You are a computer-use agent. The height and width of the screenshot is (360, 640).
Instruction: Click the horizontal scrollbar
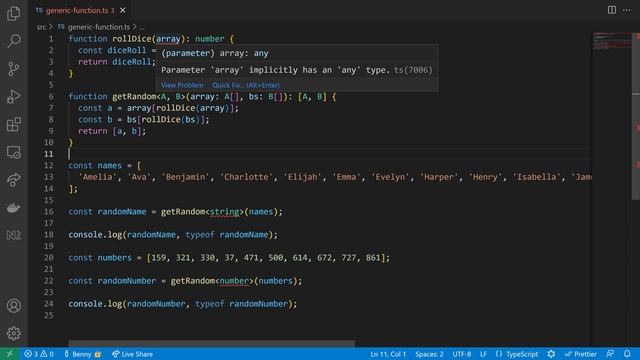coord(211,343)
